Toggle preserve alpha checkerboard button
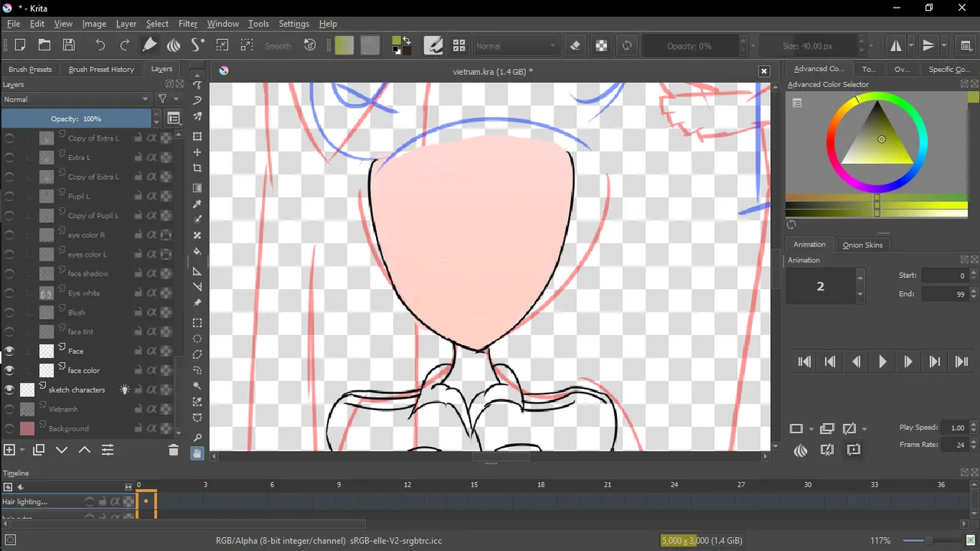 pyautogui.click(x=602, y=45)
